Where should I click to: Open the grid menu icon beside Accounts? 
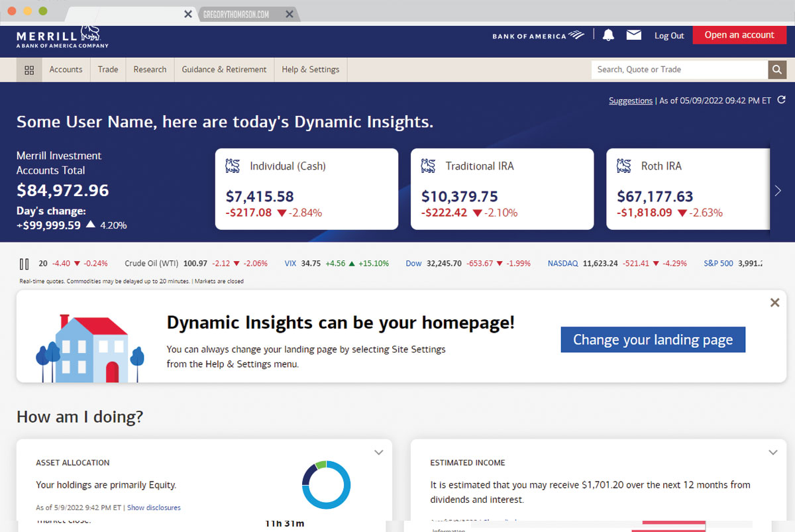[29, 70]
